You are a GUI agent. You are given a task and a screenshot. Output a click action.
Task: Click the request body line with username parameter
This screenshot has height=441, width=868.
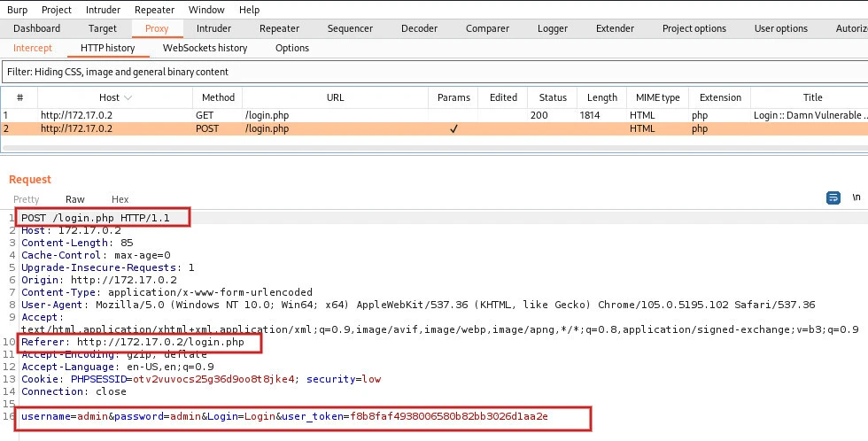(284, 416)
